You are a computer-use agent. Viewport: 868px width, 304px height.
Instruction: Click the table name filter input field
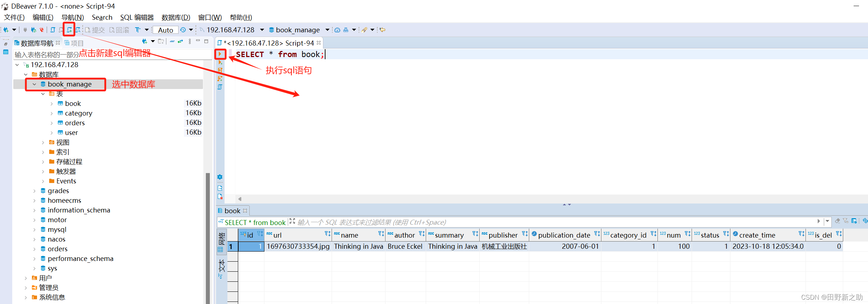[113, 55]
